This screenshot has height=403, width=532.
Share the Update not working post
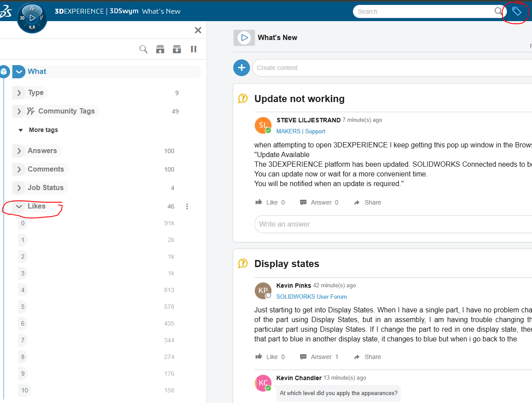[367, 202]
